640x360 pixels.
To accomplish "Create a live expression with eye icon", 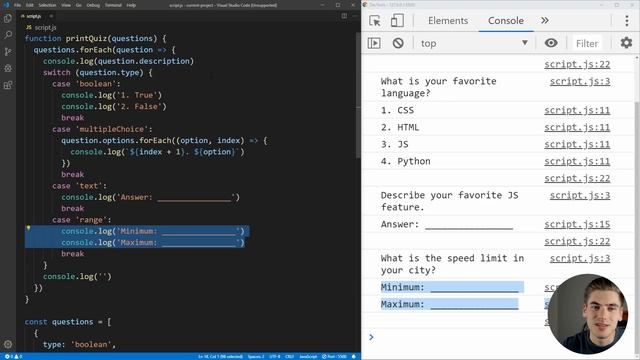I will pyautogui.click(x=551, y=43).
